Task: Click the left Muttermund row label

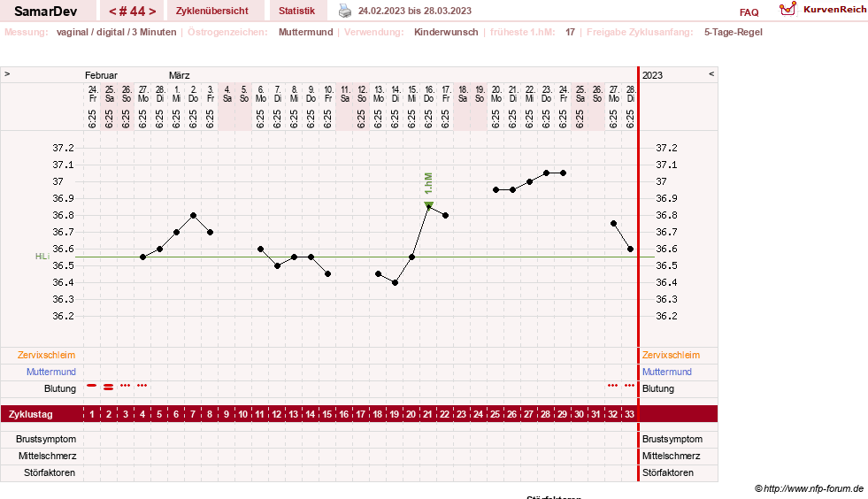Action: [x=51, y=372]
